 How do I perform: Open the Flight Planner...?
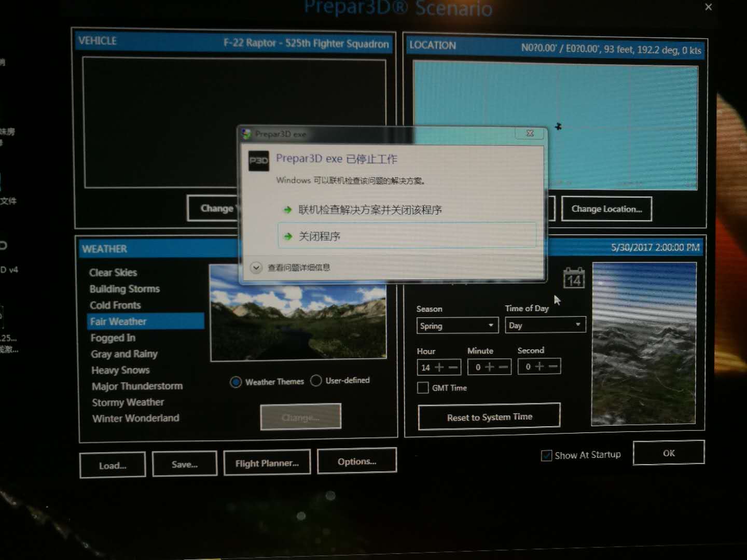click(x=267, y=463)
